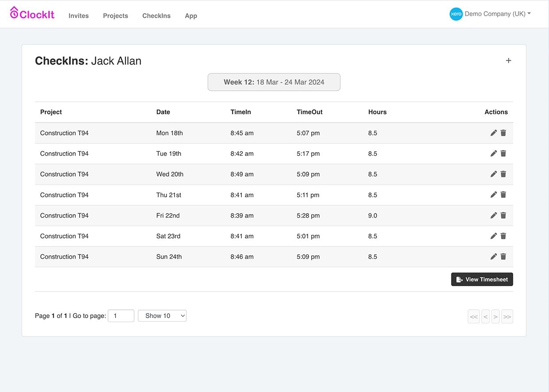The width and height of the screenshot is (549, 392).
Task: Add a new check-in with plus icon
Action: (509, 61)
